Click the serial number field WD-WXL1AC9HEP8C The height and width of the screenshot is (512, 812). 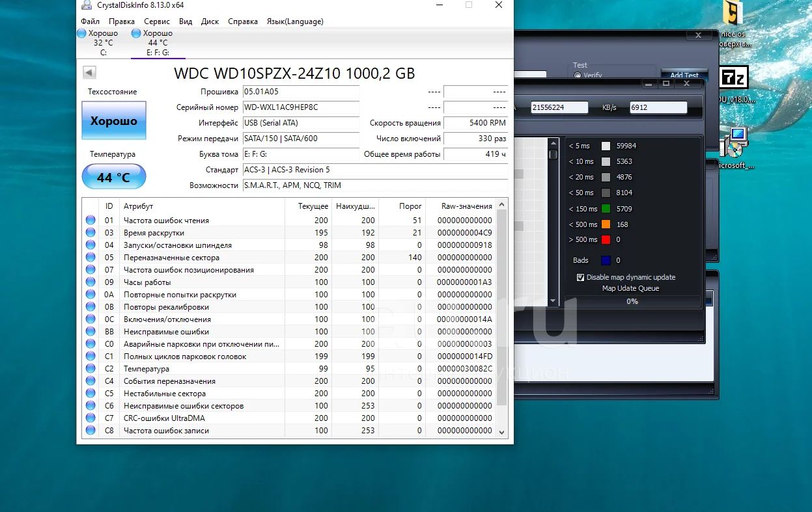pyautogui.click(x=301, y=107)
